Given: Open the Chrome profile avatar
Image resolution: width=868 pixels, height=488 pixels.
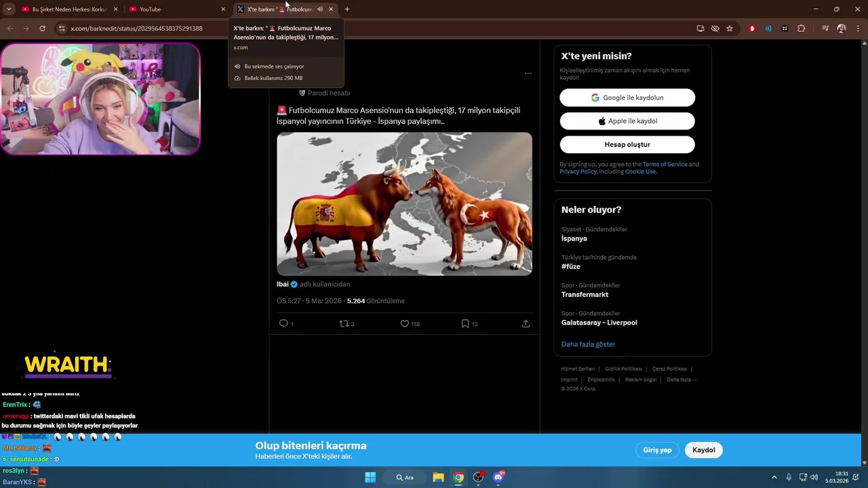Looking at the screenshot, I should [842, 28].
